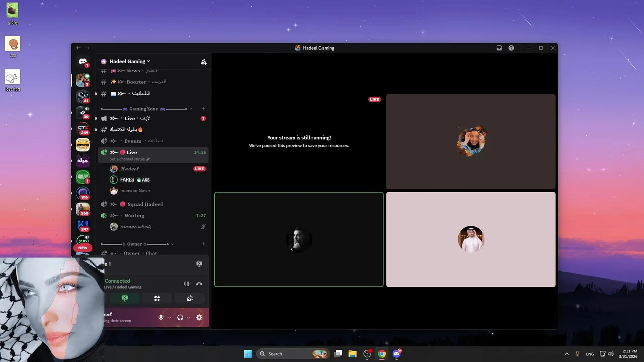
Task: Toggle headphones deafen in the user panel
Action: tap(180, 317)
